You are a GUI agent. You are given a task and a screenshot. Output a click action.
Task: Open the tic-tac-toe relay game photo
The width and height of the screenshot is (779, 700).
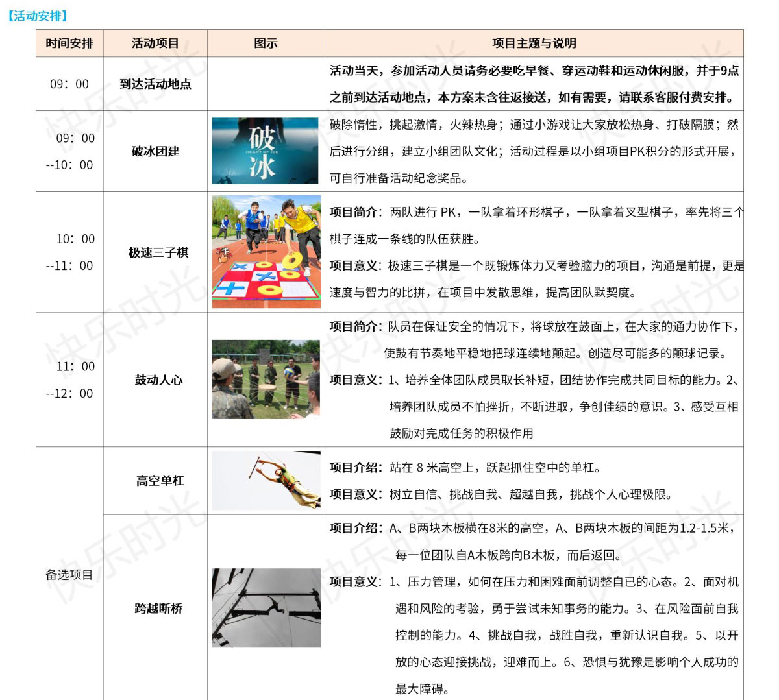[266, 252]
